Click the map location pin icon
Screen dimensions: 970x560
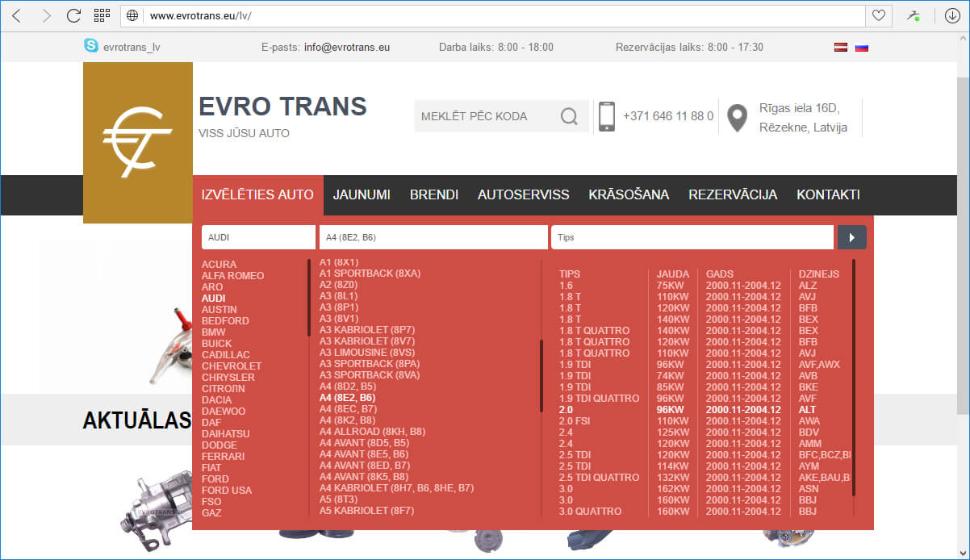tap(736, 118)
